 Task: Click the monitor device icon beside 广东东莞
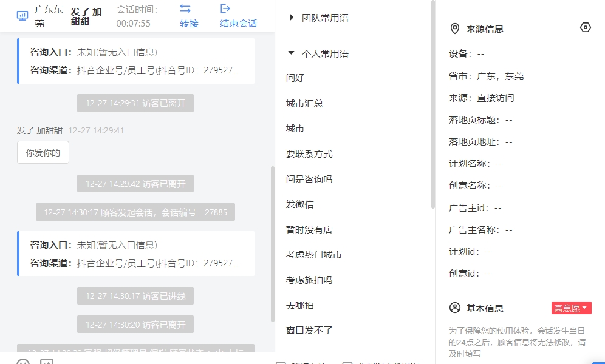(22, 16)
